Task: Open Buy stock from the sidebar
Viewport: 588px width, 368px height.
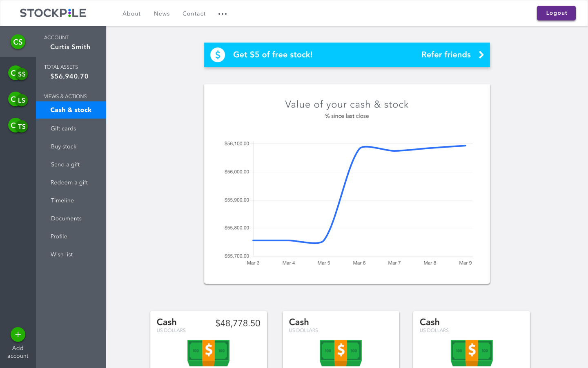Action: pyautogui.click(x=64, y=146)
